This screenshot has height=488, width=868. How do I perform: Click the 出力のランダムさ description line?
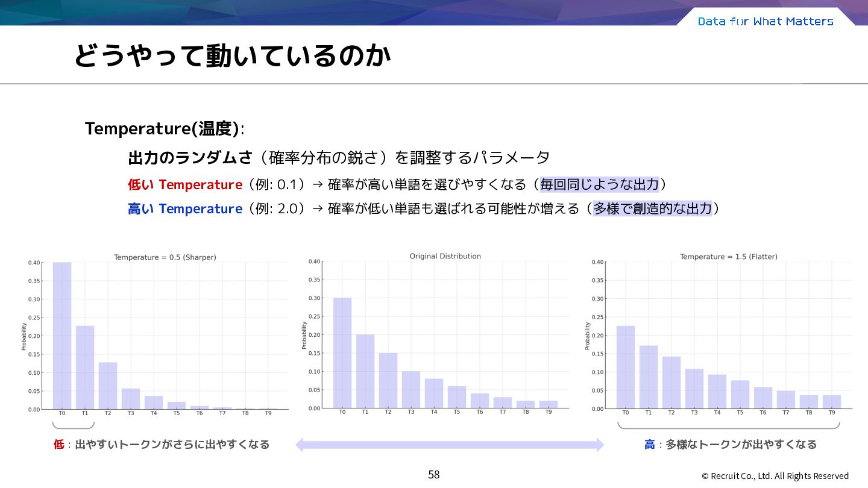[339, 158]
